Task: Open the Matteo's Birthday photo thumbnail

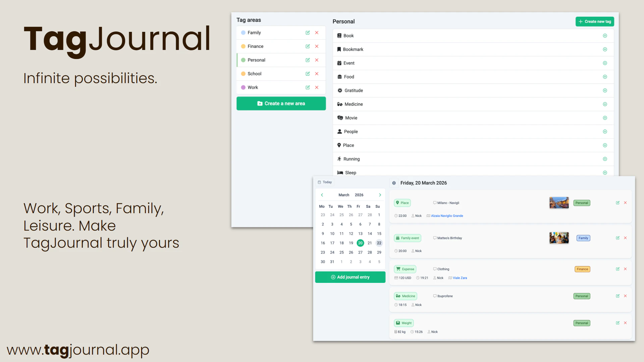Action: tap(559, 238)
